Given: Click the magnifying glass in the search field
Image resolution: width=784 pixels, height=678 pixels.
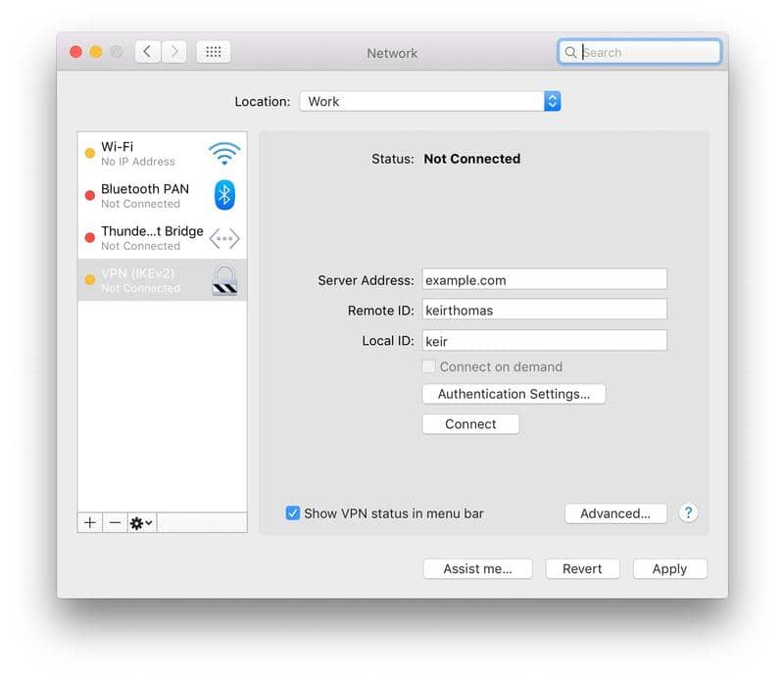Looking at the screenshot, I should click(x=571, y=52).
